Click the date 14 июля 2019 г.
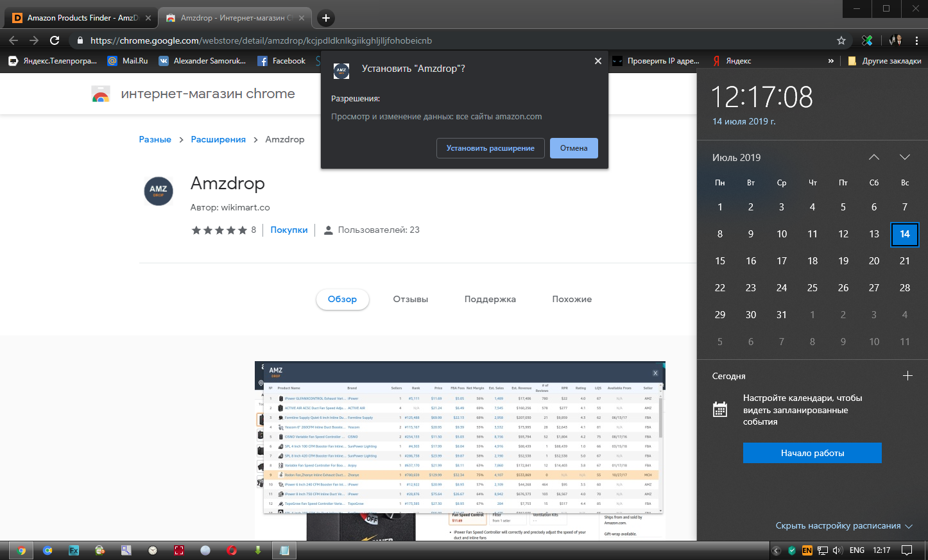This screenshot has width=928, height=560. (744, 121)
